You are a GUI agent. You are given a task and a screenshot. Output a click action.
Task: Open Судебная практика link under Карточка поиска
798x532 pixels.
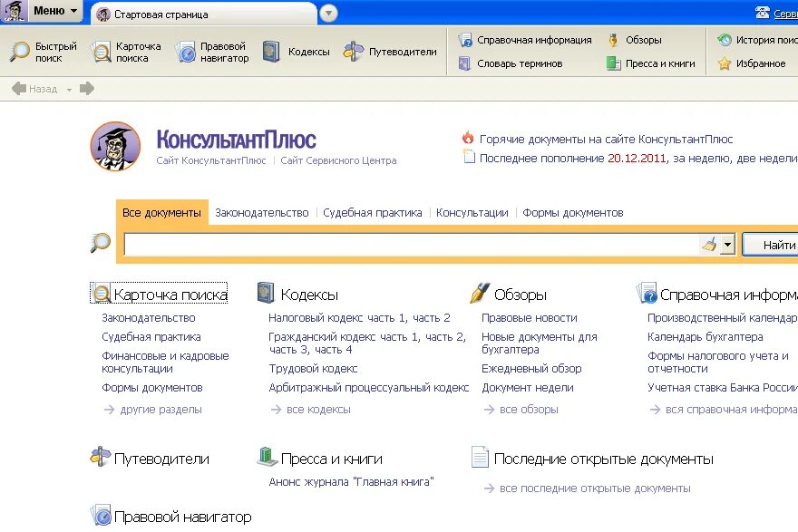click(151, 337)
